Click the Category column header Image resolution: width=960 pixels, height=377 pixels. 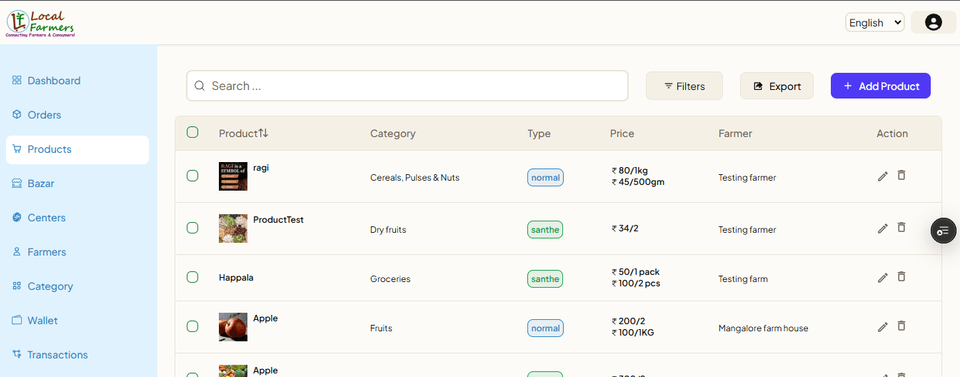tap(392, 133)
